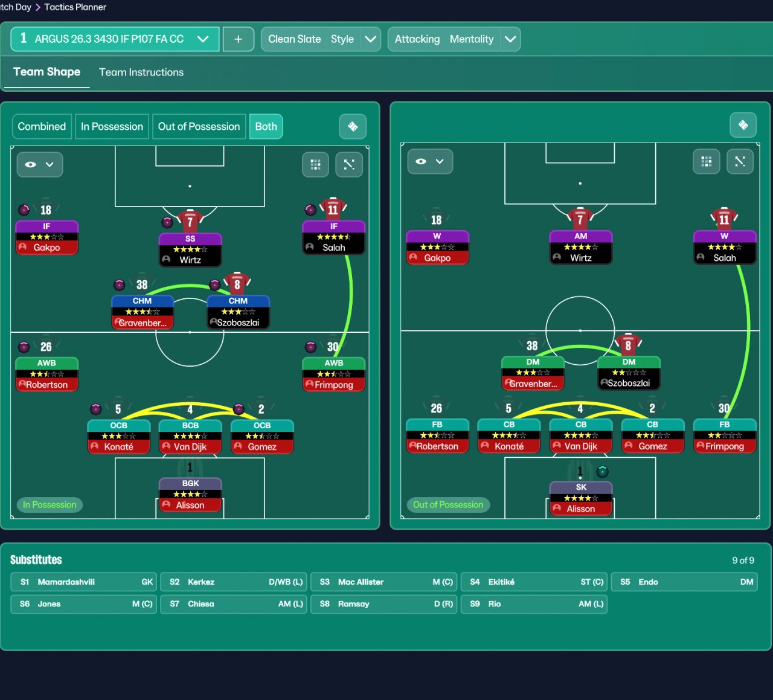This screenshot has width=773, height=700.
Task: Click Gravenberch CHM card on left pitch
Action: tap(143, 312)
